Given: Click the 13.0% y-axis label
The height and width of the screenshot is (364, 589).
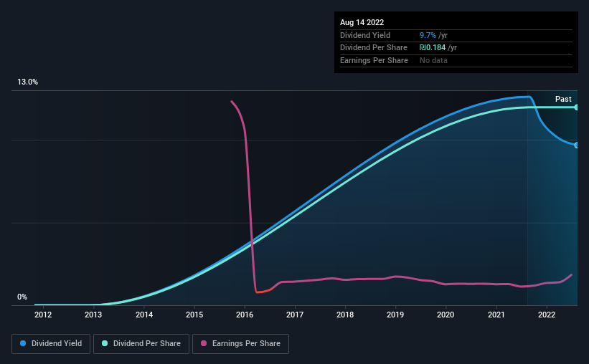Looking at the screenshot, I should point(27,82).
